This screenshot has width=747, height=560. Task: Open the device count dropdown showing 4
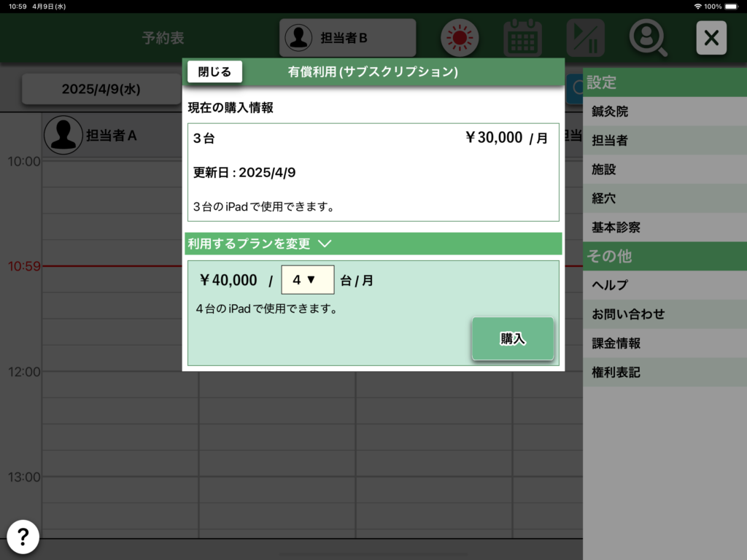tap(307, 280)
